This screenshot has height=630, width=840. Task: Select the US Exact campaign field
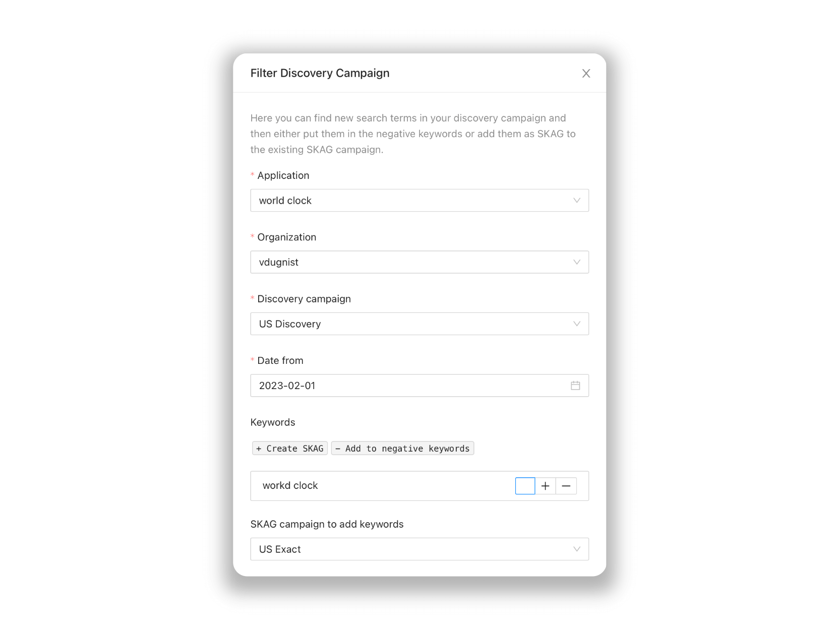point(419,549)
